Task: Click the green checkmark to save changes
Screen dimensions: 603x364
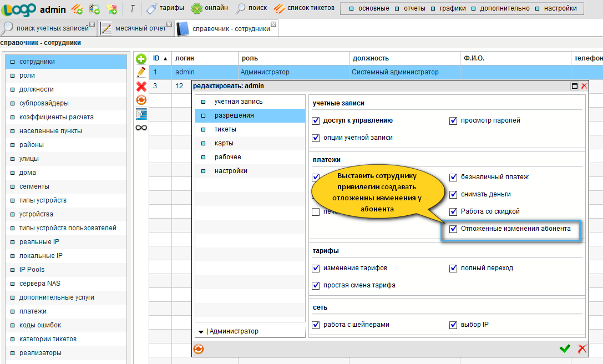Action: (x=565, y=348)
